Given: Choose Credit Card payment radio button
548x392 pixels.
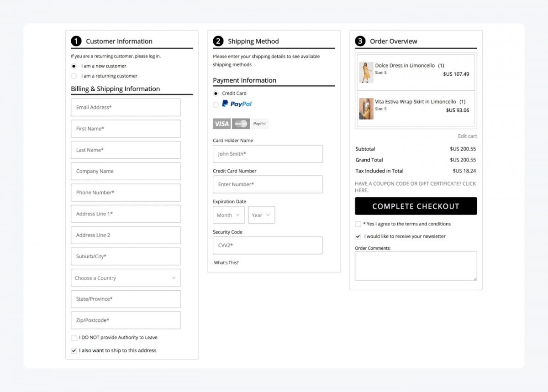Looking at the screenshot, I should click(216, 94).
